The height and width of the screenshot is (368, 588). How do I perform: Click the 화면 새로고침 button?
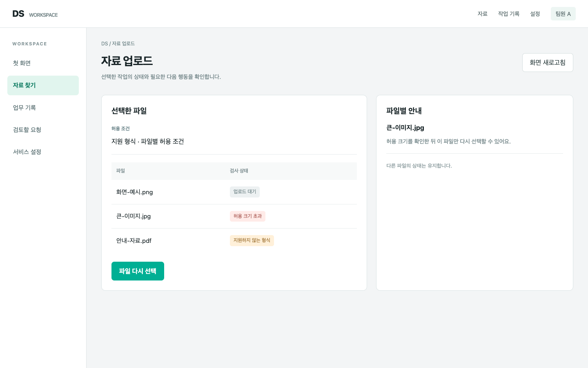click(x=548, y=63)
